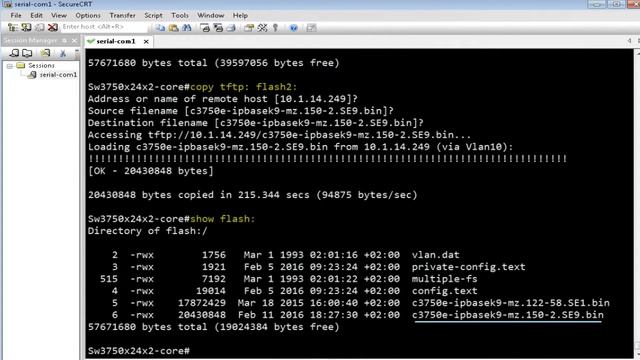Click the 'multiple-fs' file name
Screen dimensions: 640x360
click(x=444, y=279)
